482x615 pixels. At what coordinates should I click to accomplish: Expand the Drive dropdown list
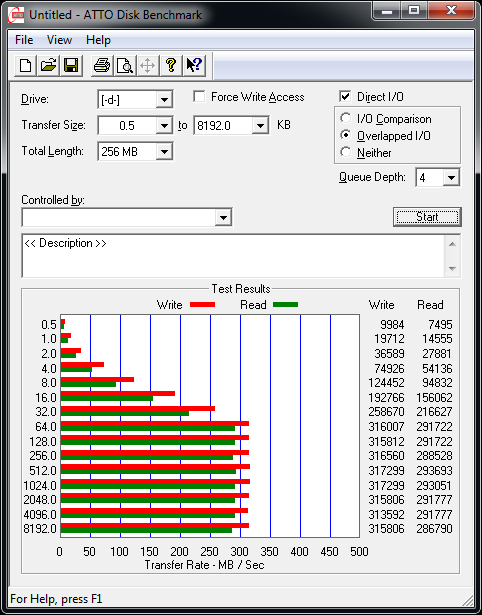tap(164, 100)
